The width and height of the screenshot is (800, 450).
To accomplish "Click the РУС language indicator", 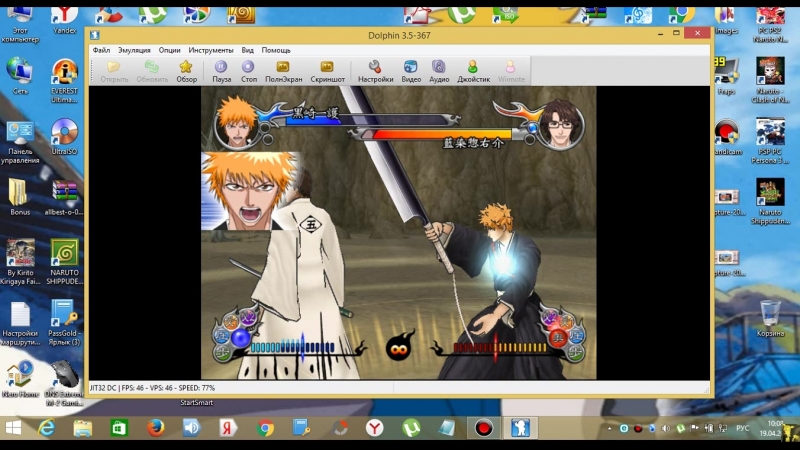I will (742, 429).
